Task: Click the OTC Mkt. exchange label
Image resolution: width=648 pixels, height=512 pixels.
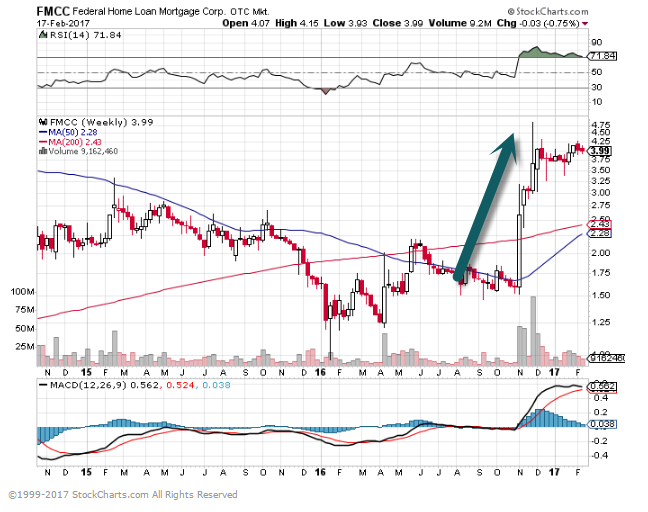Action: pyautogui.click(x=249, y=12)
